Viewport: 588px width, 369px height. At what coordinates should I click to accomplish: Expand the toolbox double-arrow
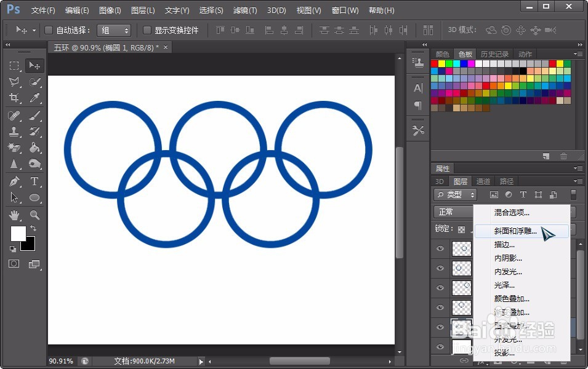point(7,44)
